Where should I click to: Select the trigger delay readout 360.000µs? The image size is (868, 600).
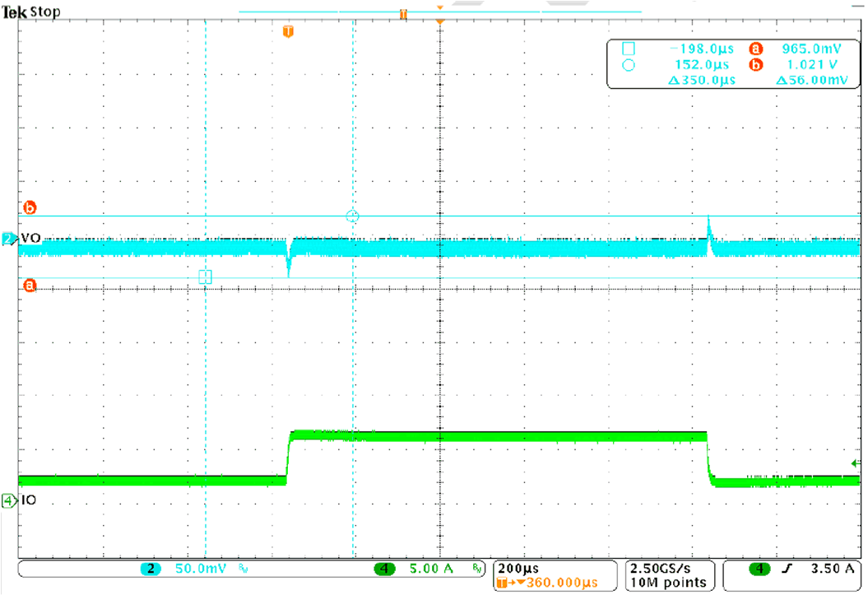coord(553,583)
